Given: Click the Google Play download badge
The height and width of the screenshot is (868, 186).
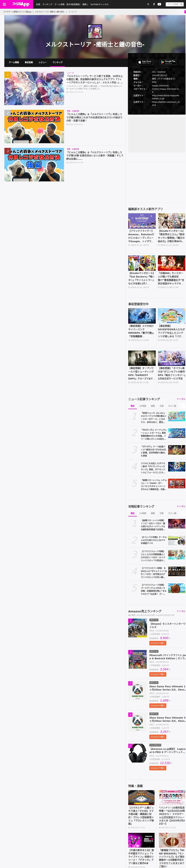Looking at the screenshot, I should click(168, 62).
